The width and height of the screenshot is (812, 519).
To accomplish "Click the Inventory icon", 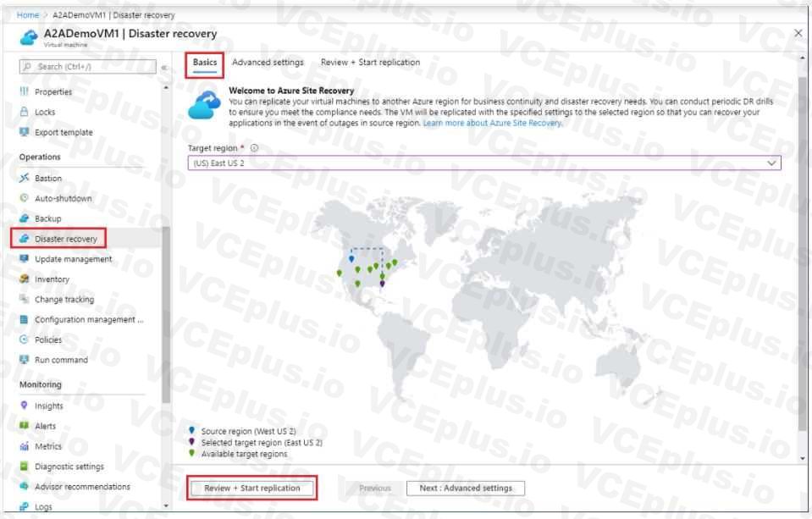I will click(24, 279).
